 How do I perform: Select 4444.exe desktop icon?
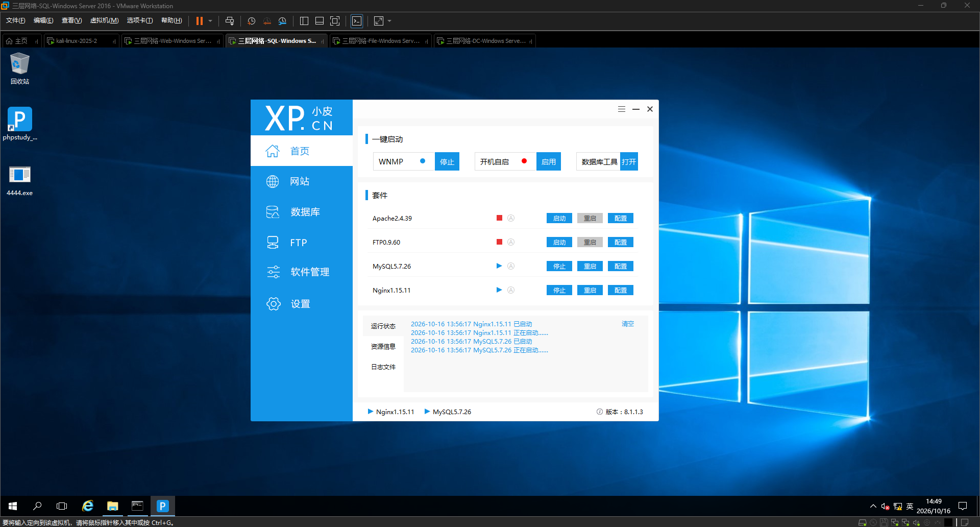[x=19, y=181]
